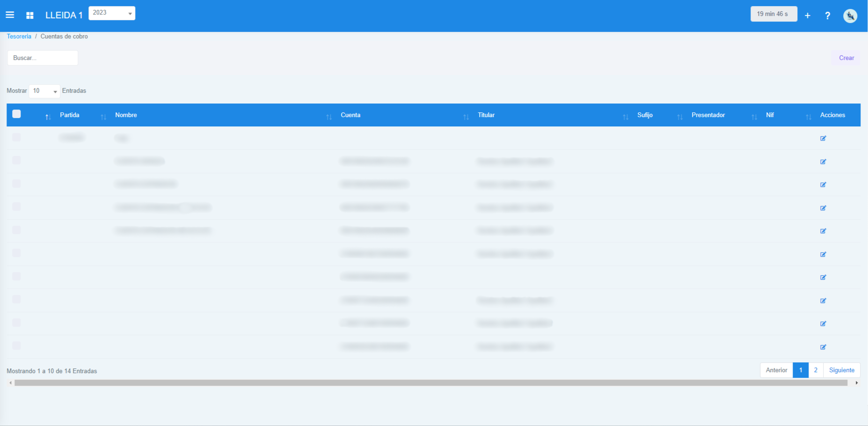868x426 pixels.
Task: Open help question mark icon
Action: click(828, 15)
